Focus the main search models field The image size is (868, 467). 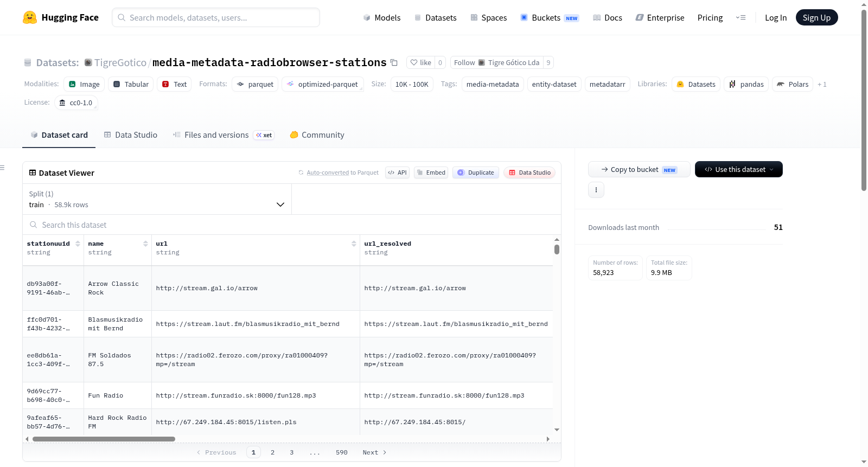click(x=216, y=17)
